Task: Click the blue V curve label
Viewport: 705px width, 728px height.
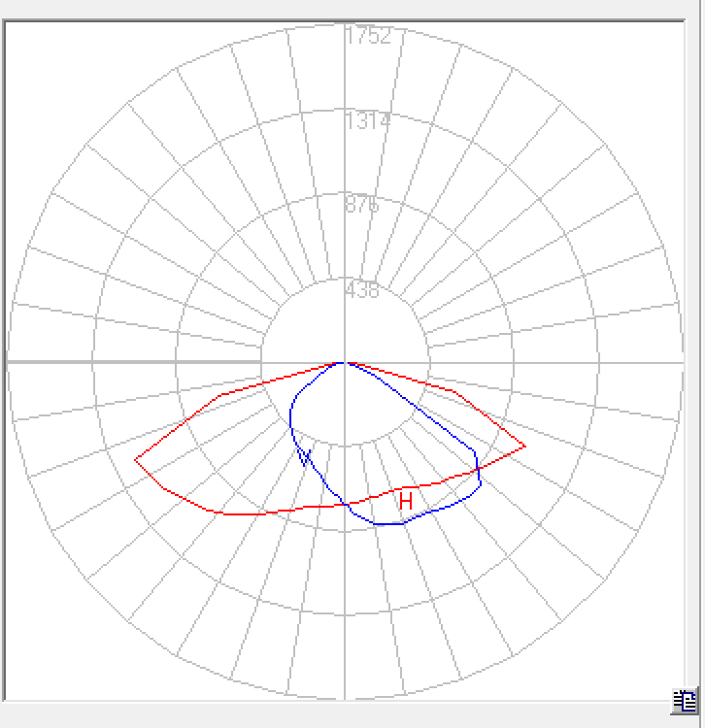Action: point(305,457)
